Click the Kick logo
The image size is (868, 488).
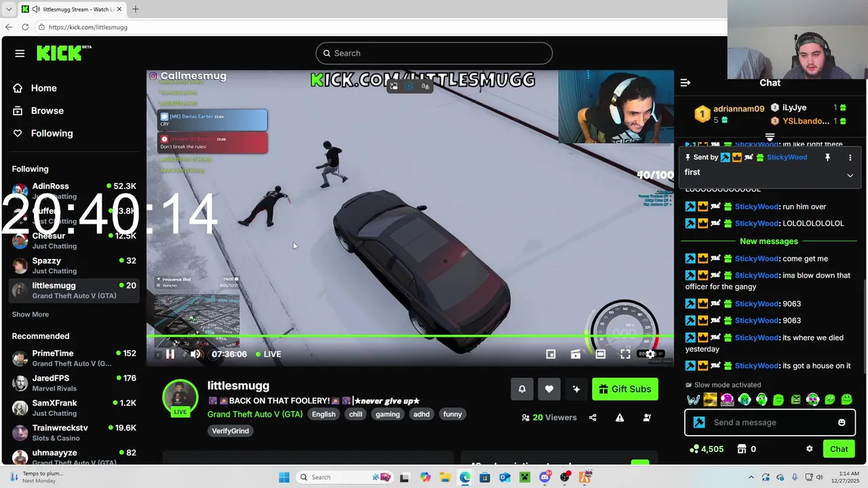pos(64,53)
